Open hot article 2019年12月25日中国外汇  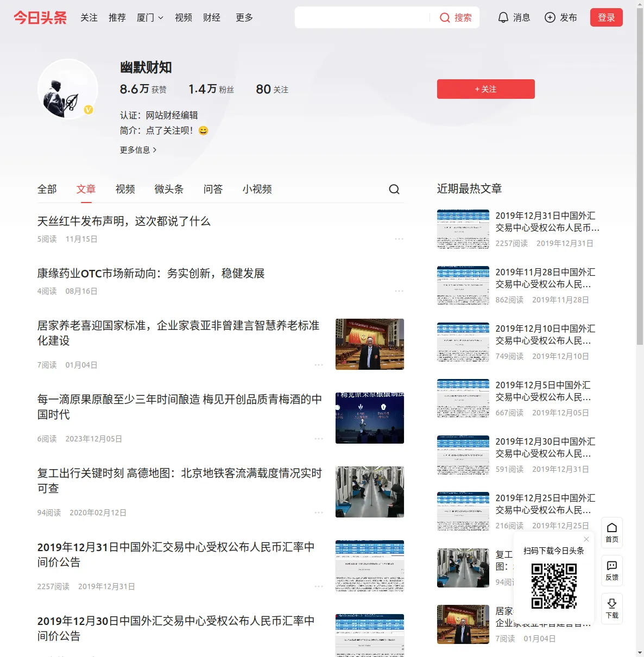[x=545, y=504]
